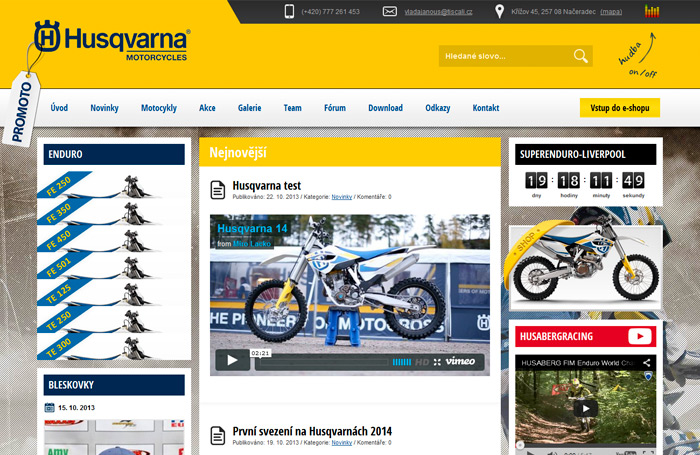Image resolution: width=700 pixels, height=455 pixels.
Task: Click the Nejnovější section heading
Action: (238, 153)
